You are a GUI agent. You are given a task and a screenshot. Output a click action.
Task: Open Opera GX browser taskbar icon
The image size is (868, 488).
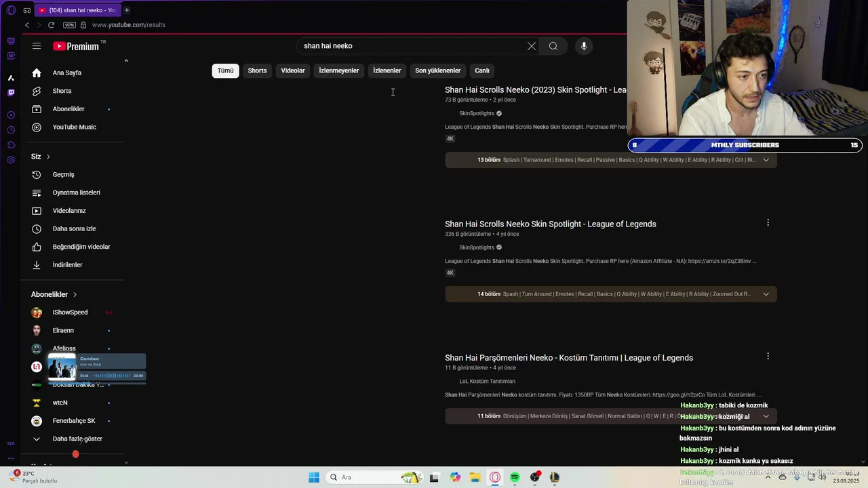[x=495, y=477]
